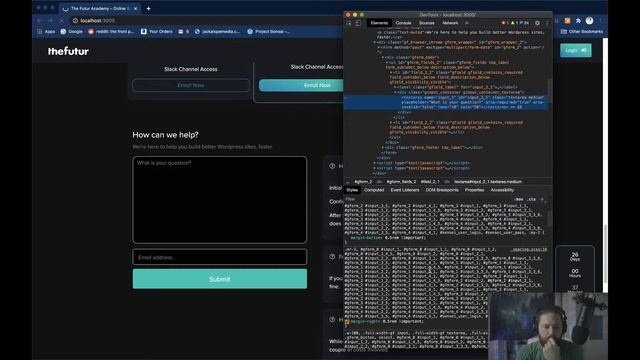Select #field_2_1 in the DevTools breadcrumb

pos(430,182)
